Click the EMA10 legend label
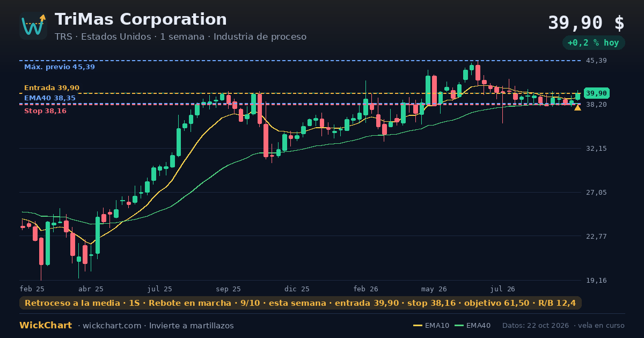Viewport: 644px width, 338px height. tap(437, 326)
